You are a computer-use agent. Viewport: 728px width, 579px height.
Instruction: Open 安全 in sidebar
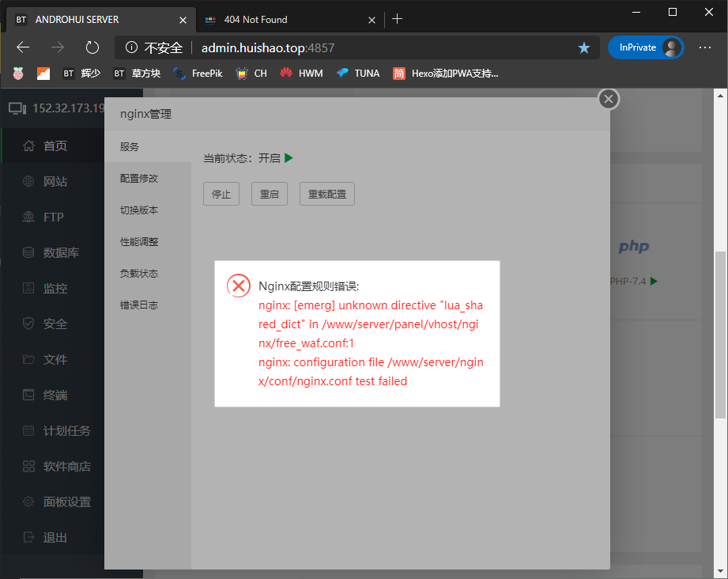click(53, 324)
